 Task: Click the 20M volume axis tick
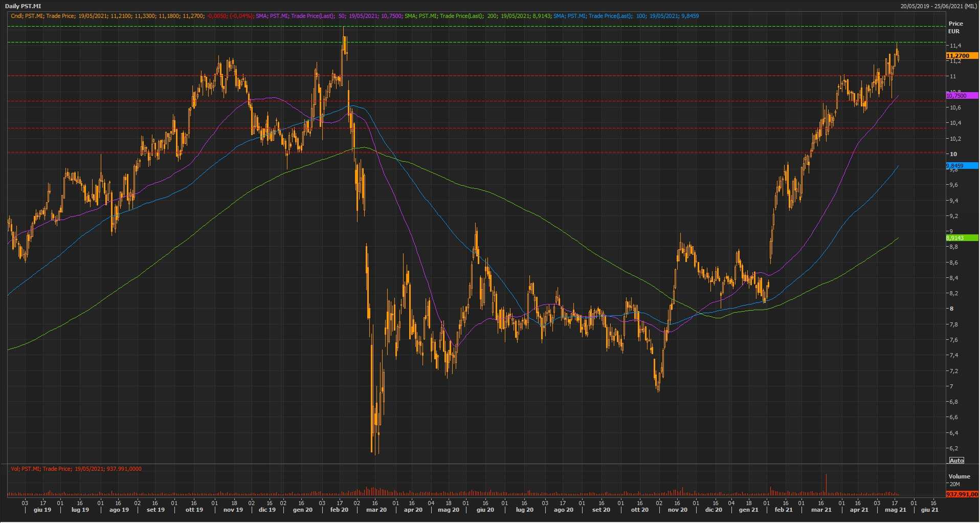pos(954,484)
